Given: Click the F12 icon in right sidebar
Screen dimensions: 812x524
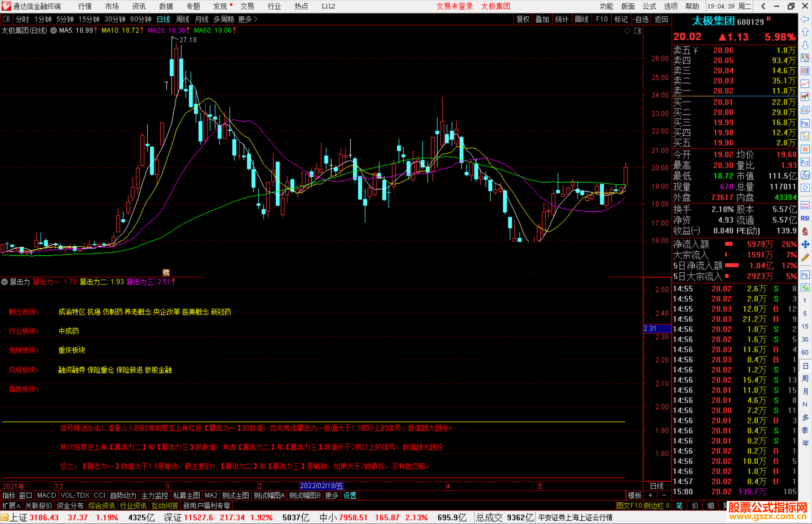Looking at the screenshot, I should (x=805, y=162).
